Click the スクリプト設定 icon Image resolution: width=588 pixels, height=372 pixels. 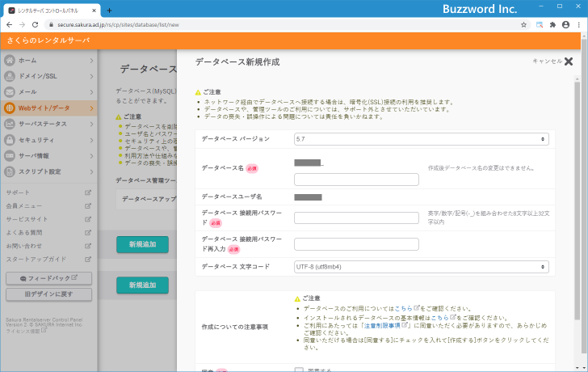point(10,171)
